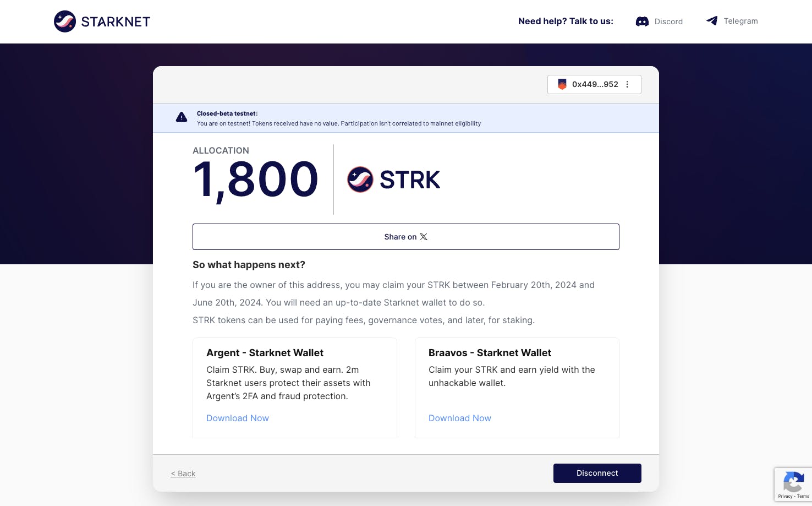Click the testnet warning triangle icon
Viewport: 812px width, 506px height.
point(182,117)
